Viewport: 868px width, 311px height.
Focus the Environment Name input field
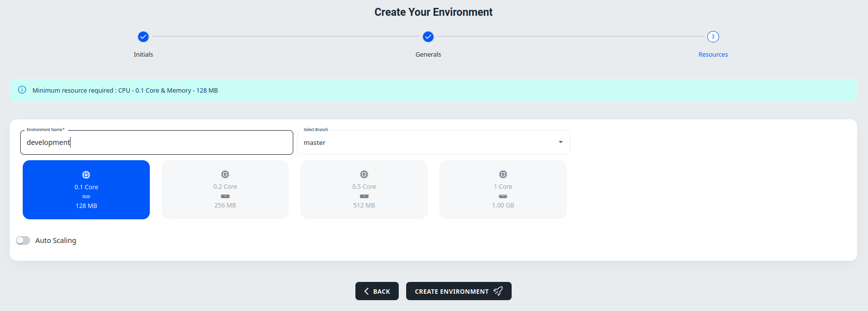(x=157, y=142)
